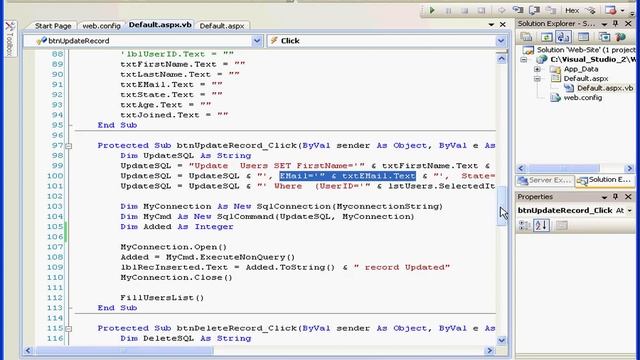Open the btnUpdateRecord_Click object dropdown in Properties
Image resolution: width=640 pixels, height=360 pixels.
click(630, 211)
